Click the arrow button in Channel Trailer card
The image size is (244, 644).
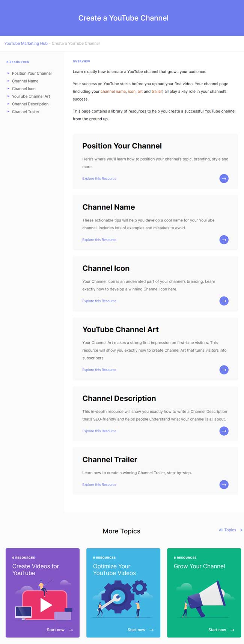coord(224,485)
